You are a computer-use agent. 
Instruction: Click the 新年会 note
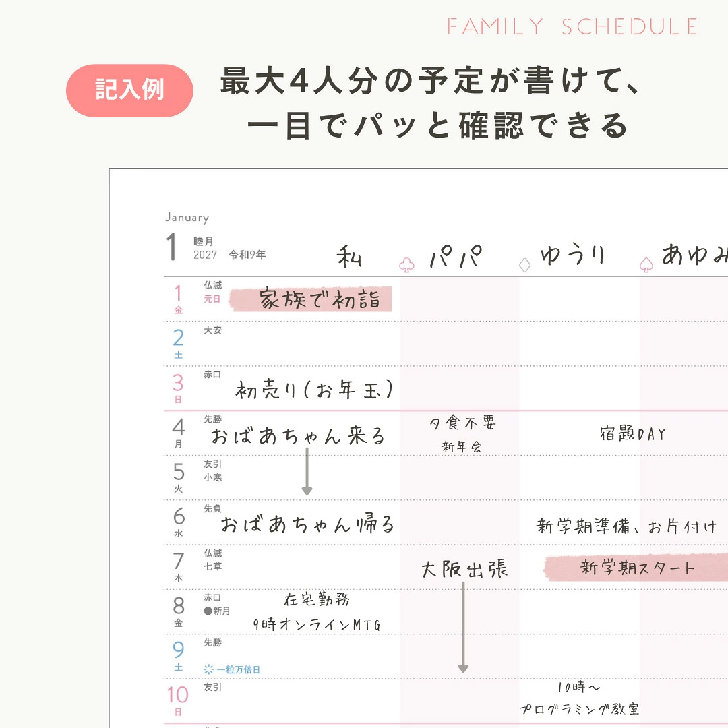click(x=462, y=447)
